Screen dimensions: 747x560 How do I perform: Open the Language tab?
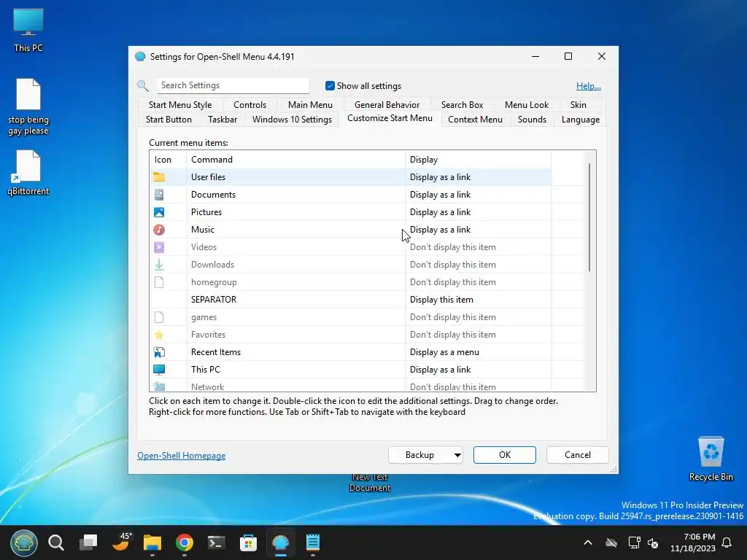coord(580,120)
